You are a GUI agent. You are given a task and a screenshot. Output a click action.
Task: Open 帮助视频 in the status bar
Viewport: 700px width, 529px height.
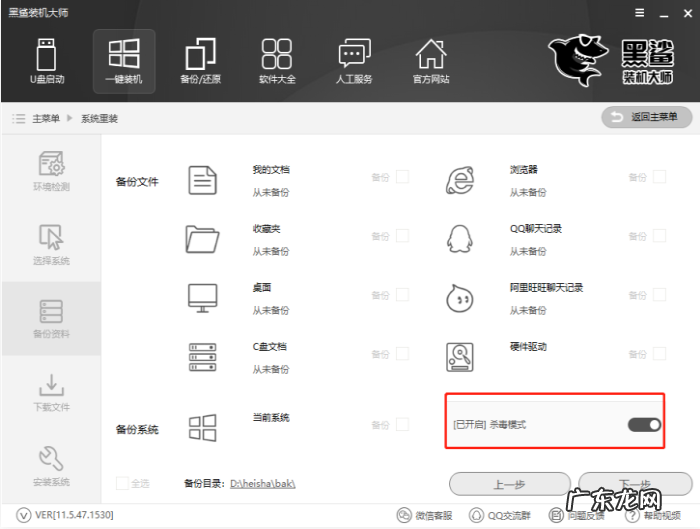coord(653,515)
